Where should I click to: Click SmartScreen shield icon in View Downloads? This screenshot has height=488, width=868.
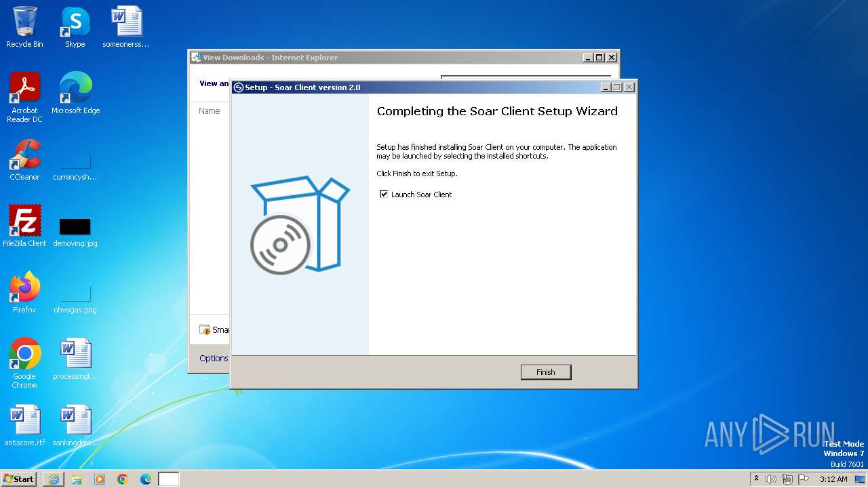(205, 329)
